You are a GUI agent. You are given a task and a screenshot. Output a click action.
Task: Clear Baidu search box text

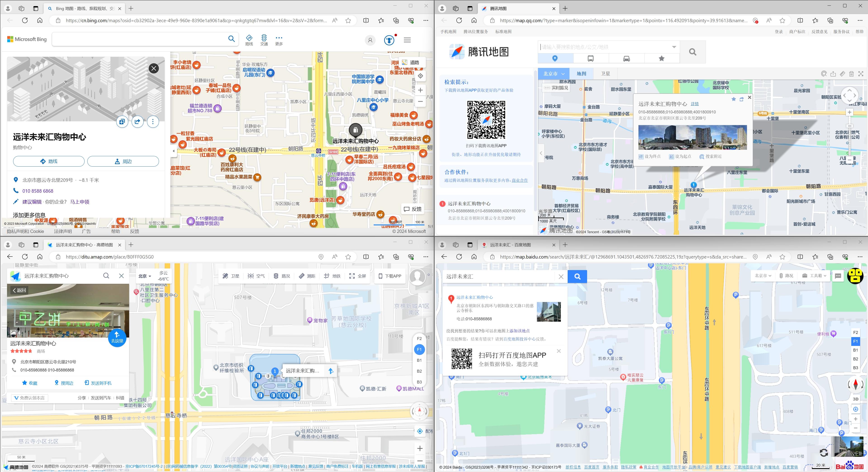[561, 277]
